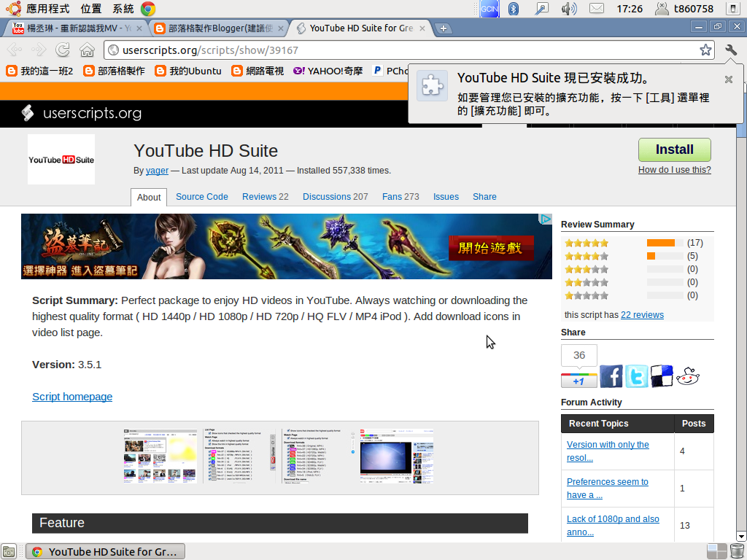
Task: Click the green Install button
Action: coord(675,149)
